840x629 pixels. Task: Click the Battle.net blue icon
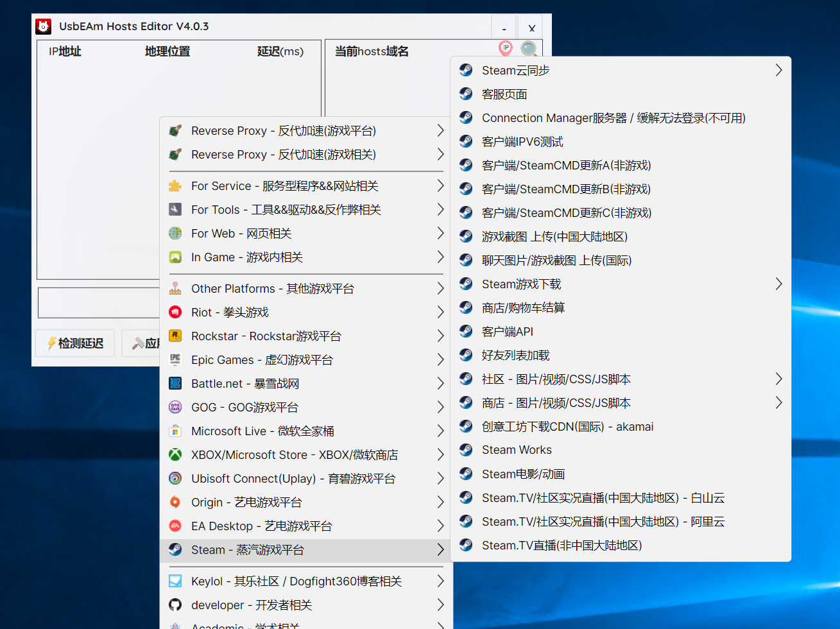pyautogui.click(x=175, y=383)
